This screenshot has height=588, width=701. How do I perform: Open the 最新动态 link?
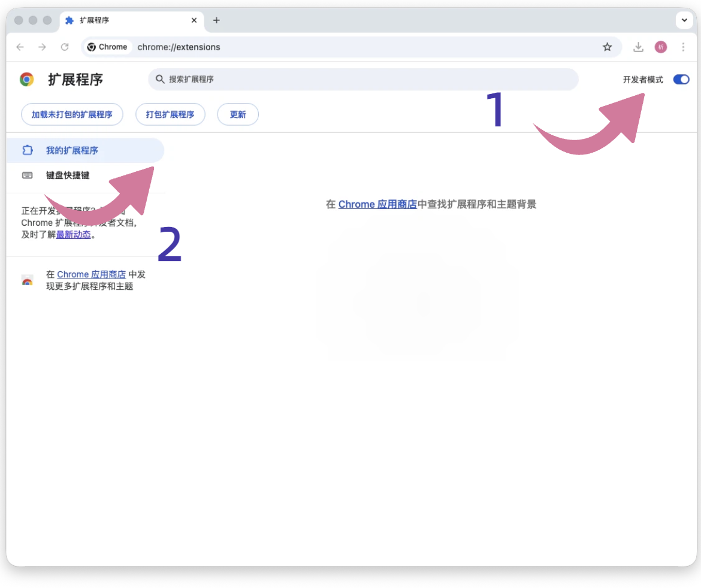tap(73, 235)
